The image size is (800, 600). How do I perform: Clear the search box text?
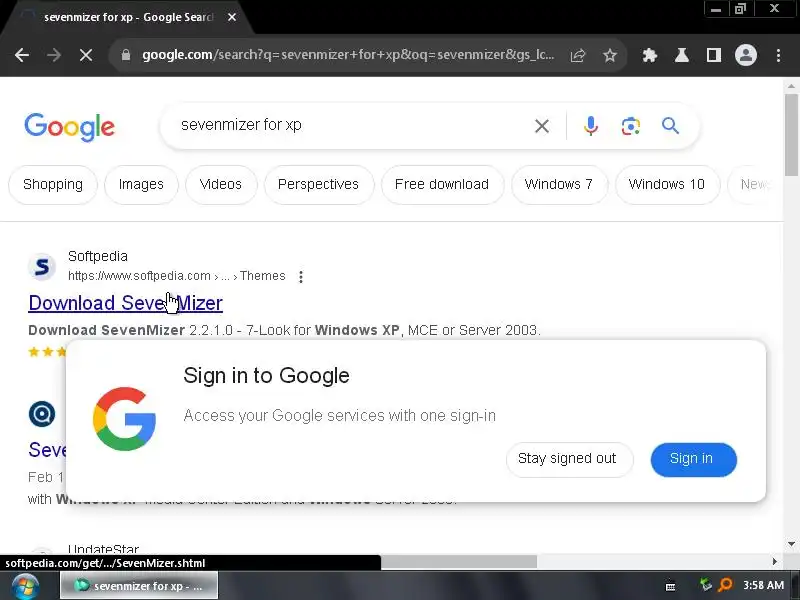(542, 126)
